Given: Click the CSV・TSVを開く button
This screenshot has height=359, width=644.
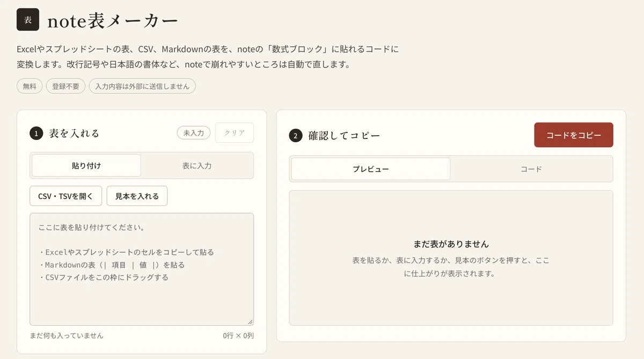Looking at the screenshot, I should pos(66,196).
